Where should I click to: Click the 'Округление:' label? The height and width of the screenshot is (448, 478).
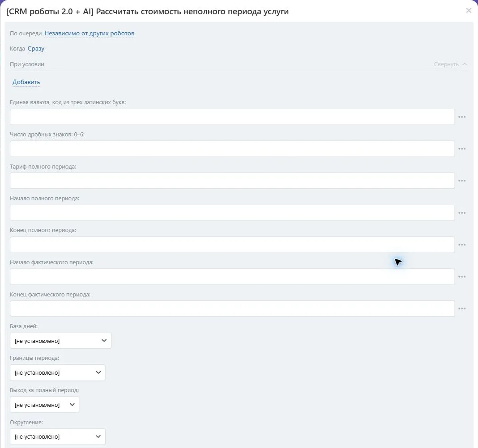pyautogui.click(x=26, y=423)
